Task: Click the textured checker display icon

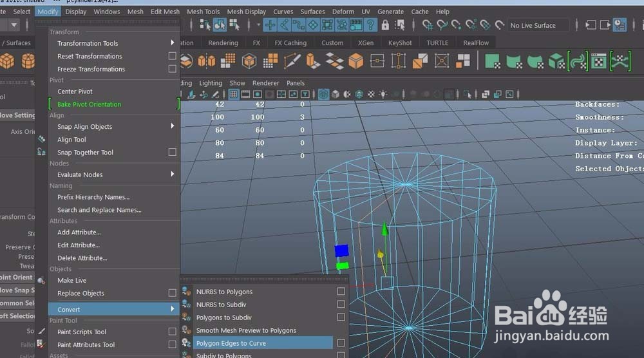Action: (x=371, y=95)
